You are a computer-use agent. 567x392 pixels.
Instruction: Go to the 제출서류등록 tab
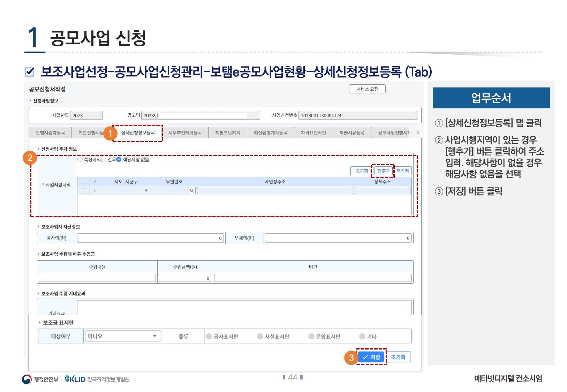(351, 133)
